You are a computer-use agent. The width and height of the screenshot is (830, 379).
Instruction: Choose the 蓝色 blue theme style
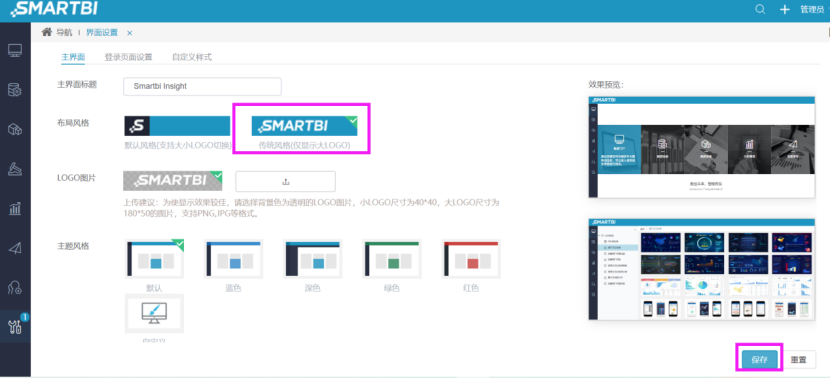tap(233, 258)
